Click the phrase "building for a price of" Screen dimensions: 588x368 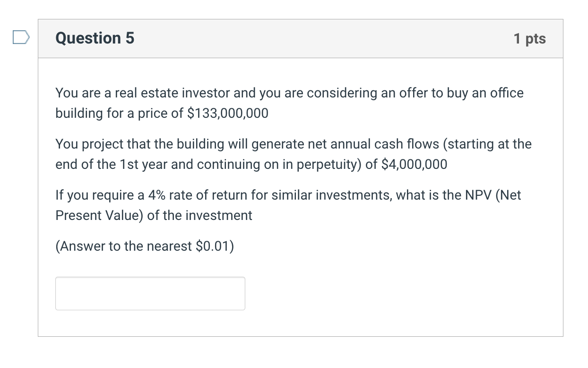[x=120, y=114]
